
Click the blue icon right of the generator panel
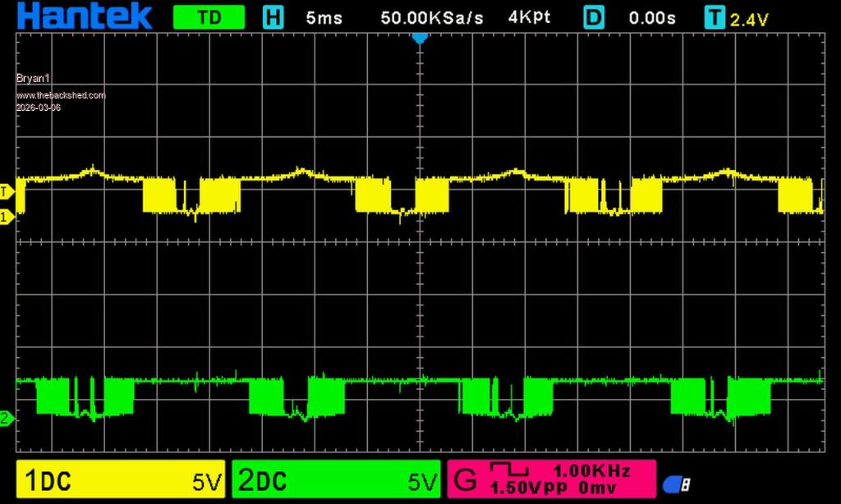675,484
